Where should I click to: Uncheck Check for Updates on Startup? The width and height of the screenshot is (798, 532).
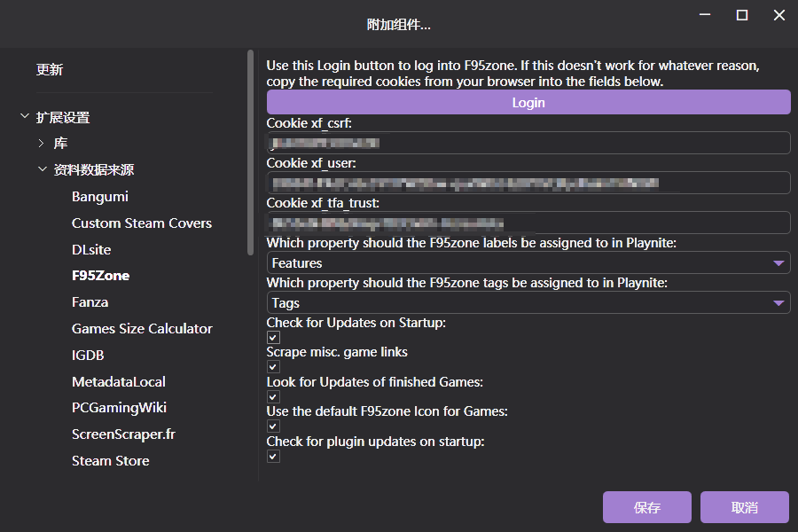tap(273, 338)
